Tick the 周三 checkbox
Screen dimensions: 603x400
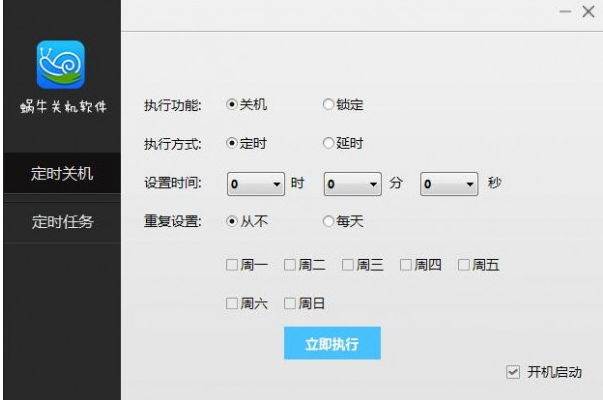click(x=348, y=265)
